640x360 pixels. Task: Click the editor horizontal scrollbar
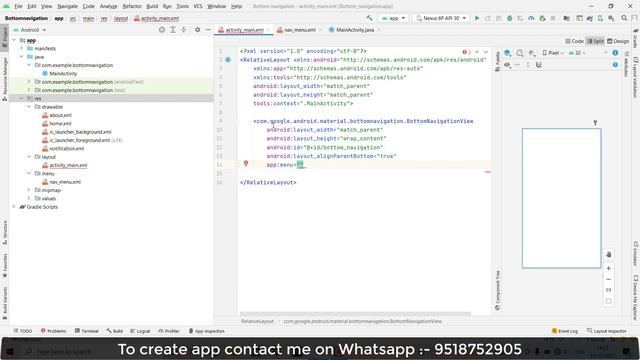coord(355,314)
